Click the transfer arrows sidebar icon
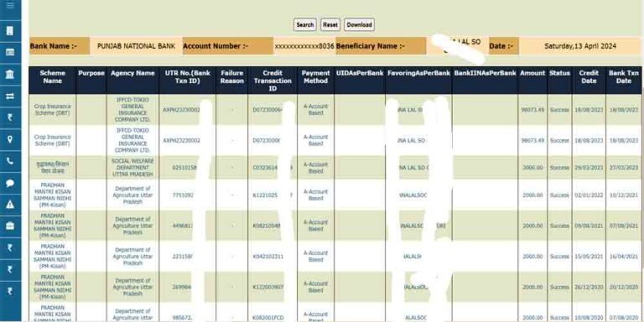 pos(10,96)
